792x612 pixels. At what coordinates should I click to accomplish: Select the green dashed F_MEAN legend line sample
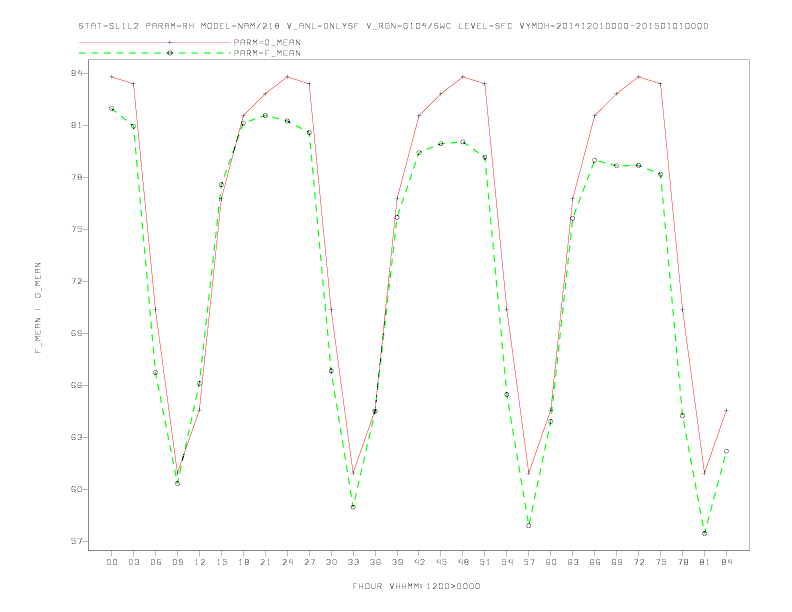pos(155,53)
